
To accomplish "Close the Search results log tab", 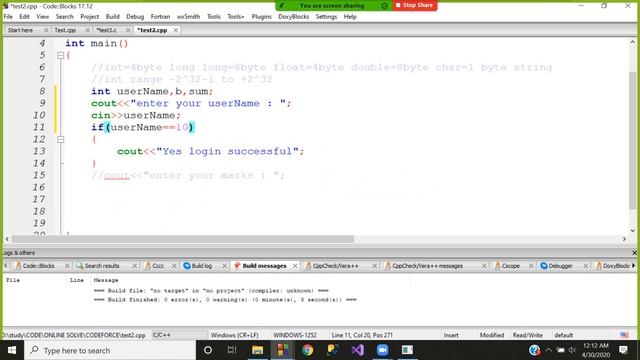I will pos(134,266).
